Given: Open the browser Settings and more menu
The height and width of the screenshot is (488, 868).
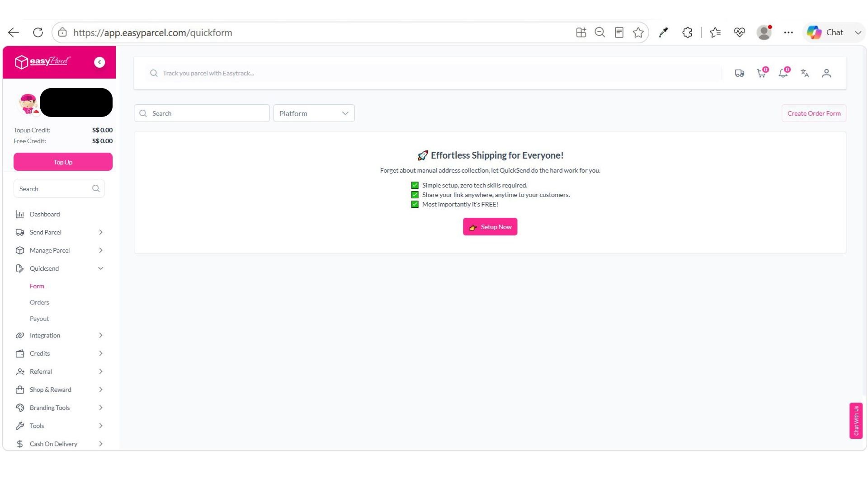Looking at the screenshot, I should tap(788, 33).
